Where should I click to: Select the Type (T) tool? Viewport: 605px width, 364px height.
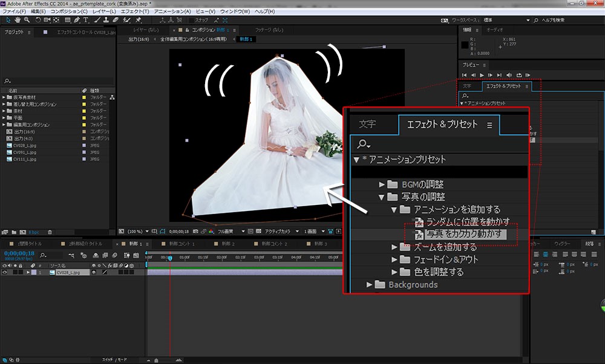pyautogui.click(x=86, y=20)
